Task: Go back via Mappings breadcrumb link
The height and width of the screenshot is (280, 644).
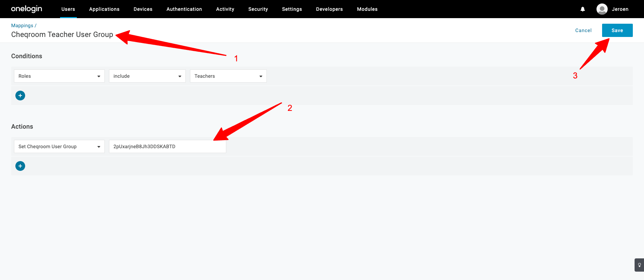Action: pos(22,25)
